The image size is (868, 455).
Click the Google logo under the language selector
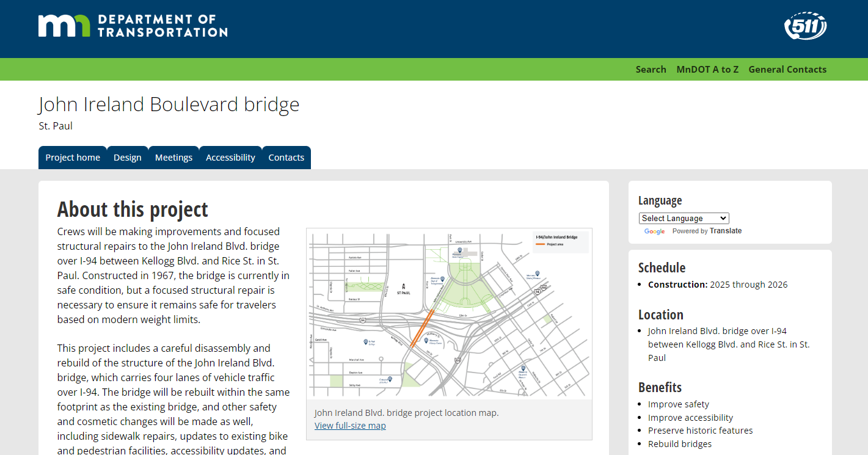tap(654, 231)
